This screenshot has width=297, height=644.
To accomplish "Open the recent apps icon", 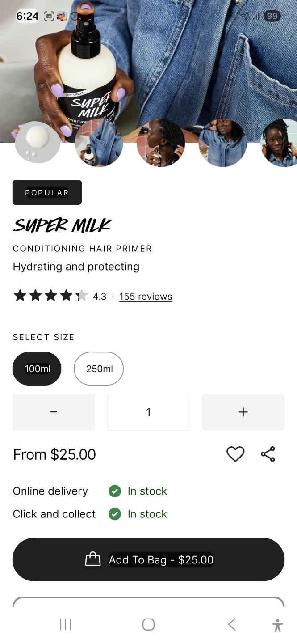I will (65, 624).
